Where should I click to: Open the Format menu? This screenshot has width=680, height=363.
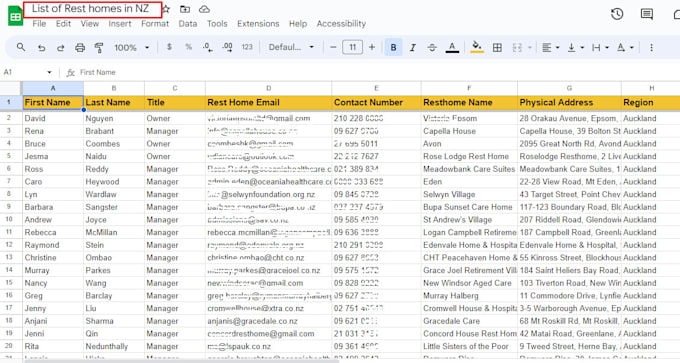click(x=155, y=23)
